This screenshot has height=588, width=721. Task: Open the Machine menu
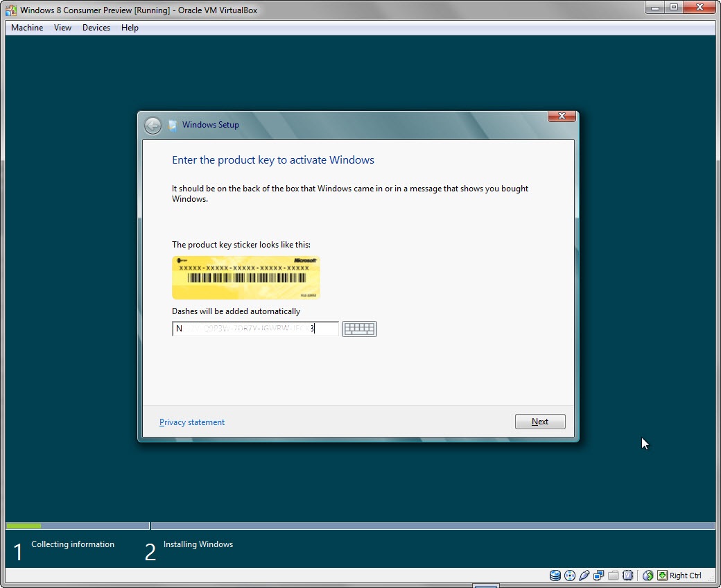click(26, 28)
